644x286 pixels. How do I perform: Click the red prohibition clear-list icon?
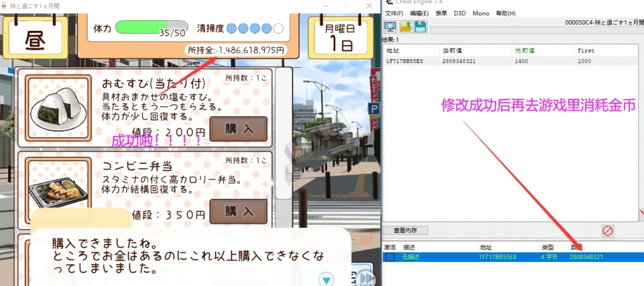pyautogui.click(x=608, y=231)
